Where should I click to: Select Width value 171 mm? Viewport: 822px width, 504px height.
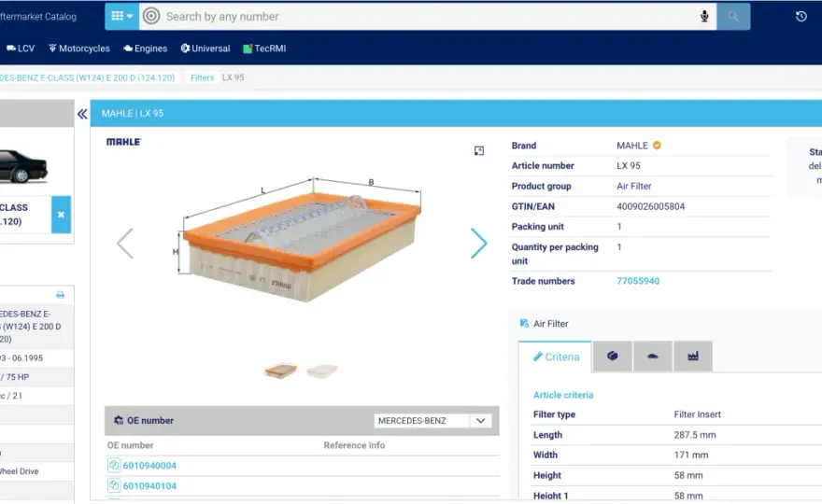pyautogui.click(x=691, y=455)
